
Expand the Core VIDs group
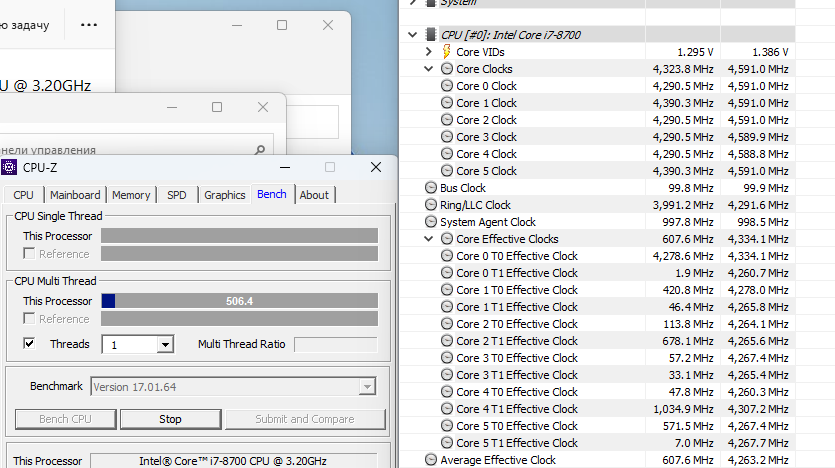click(429, 52)
